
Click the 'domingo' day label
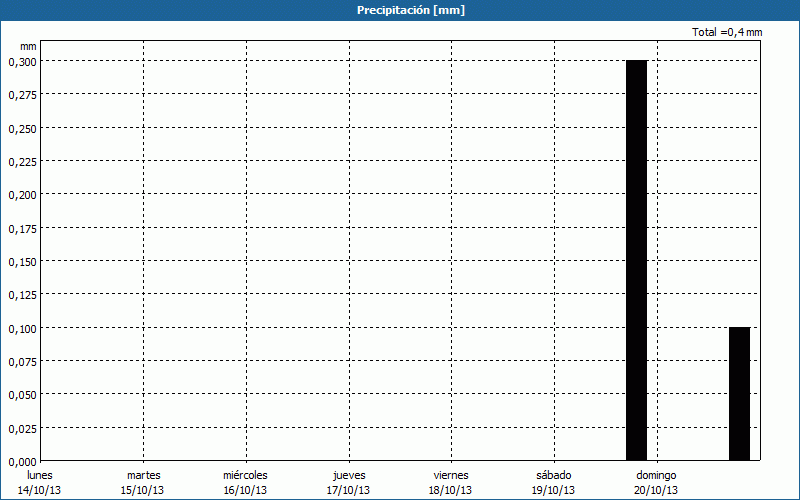tap(656, 475)
